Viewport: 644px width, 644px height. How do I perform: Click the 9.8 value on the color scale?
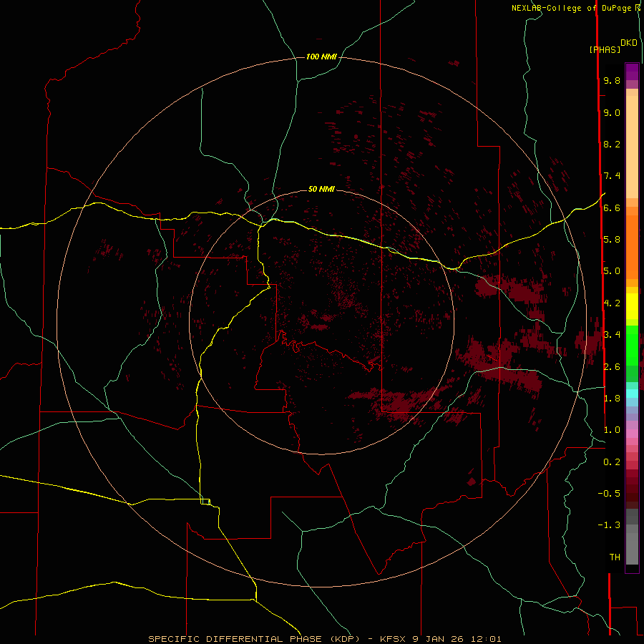coord(612,80)
